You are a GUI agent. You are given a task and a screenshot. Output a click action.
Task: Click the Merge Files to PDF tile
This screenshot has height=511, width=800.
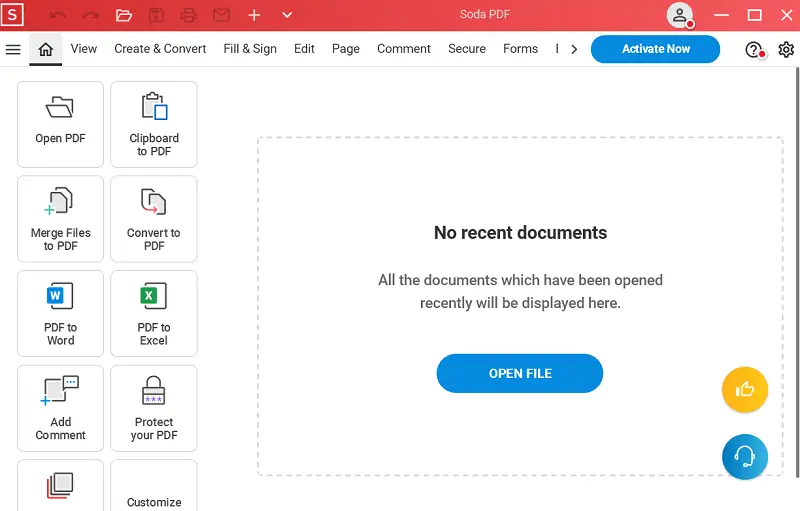click(60, 219)
